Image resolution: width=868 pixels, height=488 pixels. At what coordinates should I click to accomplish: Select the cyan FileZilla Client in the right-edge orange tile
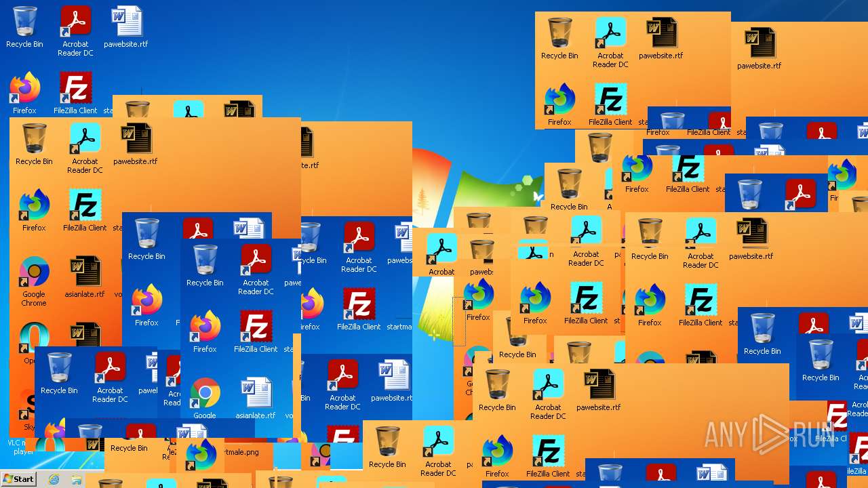[x=701, y=306]
